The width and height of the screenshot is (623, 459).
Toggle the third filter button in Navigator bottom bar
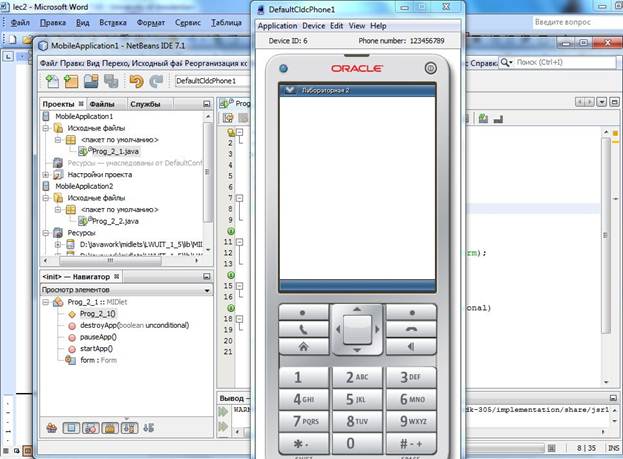pyautogui.click(x=91, y=428)
